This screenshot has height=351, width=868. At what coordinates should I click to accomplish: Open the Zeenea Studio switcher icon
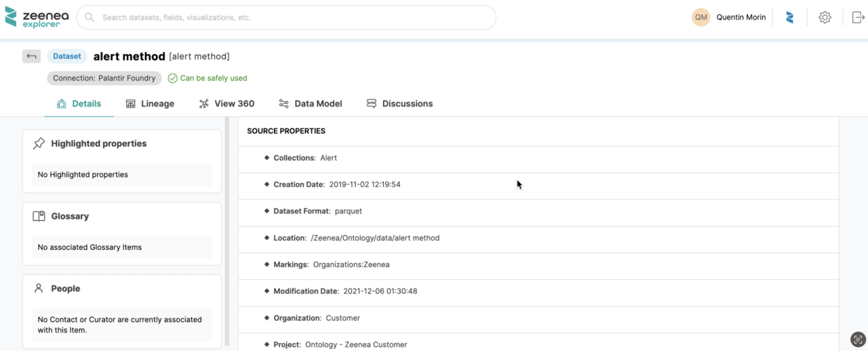click(789, 18)
